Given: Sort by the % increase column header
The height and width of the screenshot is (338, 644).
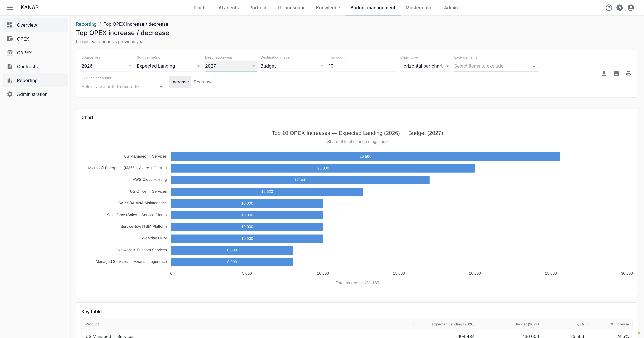Looking at the screenshot, I should coord(620,324).
